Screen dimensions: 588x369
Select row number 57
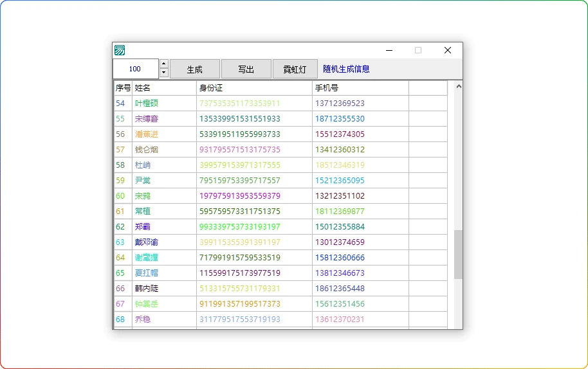(x=123, y=150)
